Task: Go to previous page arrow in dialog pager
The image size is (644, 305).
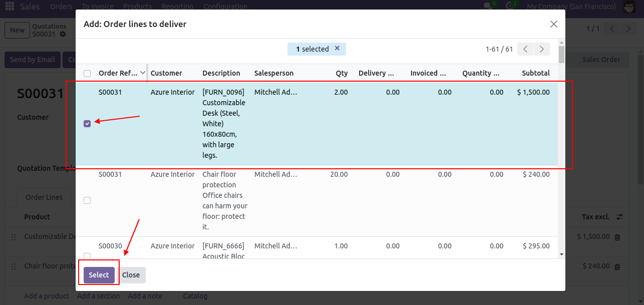Action: click(x=525, y=49)
